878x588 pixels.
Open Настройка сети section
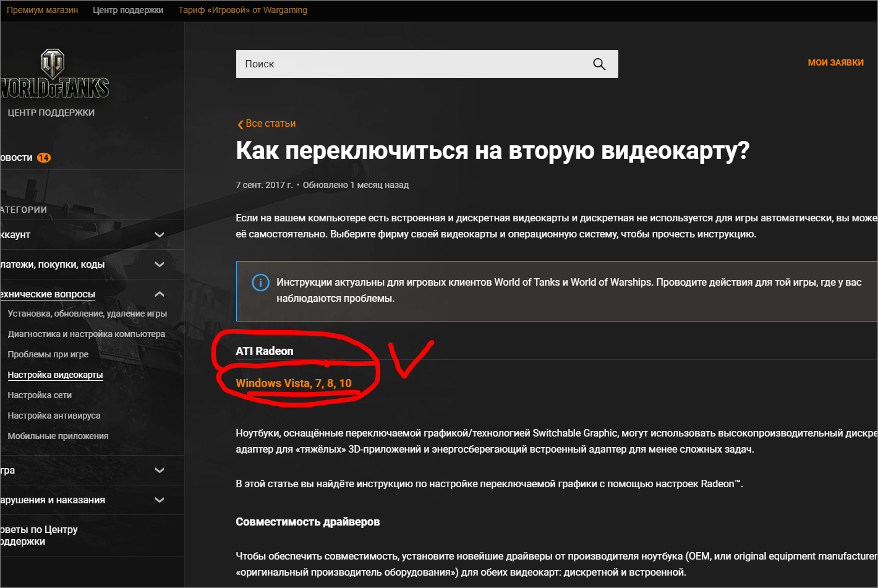tap(40, 395)
